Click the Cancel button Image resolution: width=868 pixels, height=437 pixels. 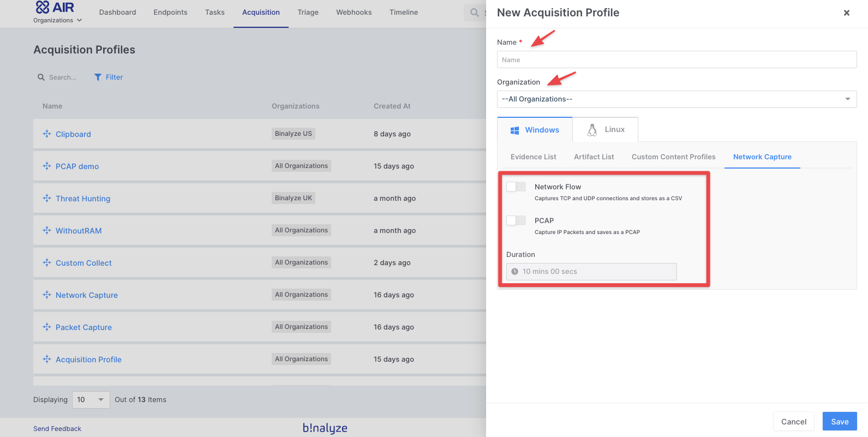click(x=793, y=422)
